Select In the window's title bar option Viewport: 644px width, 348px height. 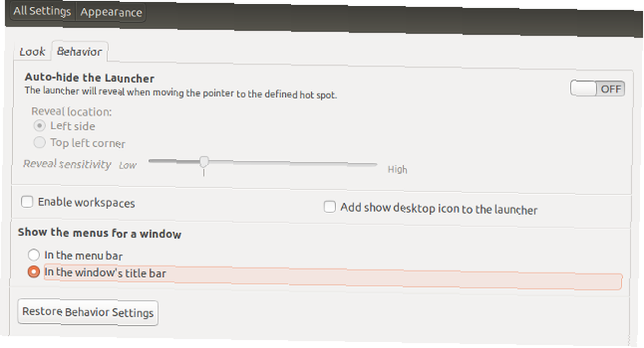[x=34, y=272]
